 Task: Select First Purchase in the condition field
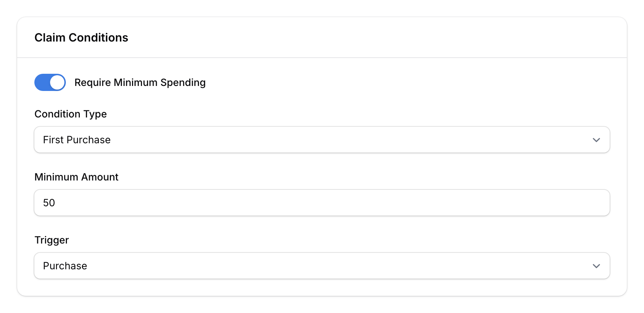pos(77,140)
